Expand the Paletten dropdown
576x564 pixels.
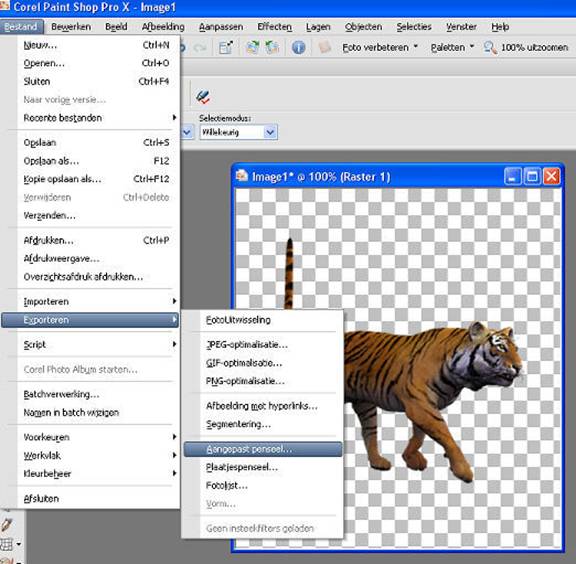click(x=472, y=47)
